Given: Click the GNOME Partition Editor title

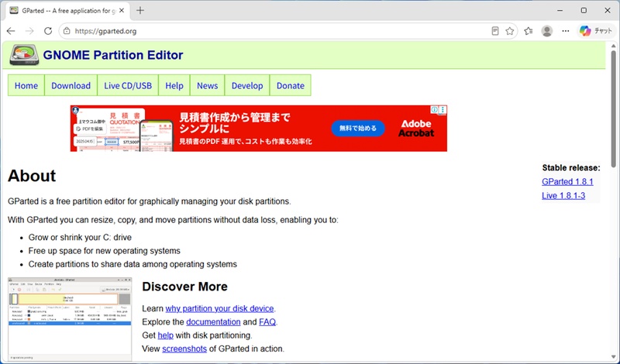Looking at the screenshot, I should click(x=113, y=55).
